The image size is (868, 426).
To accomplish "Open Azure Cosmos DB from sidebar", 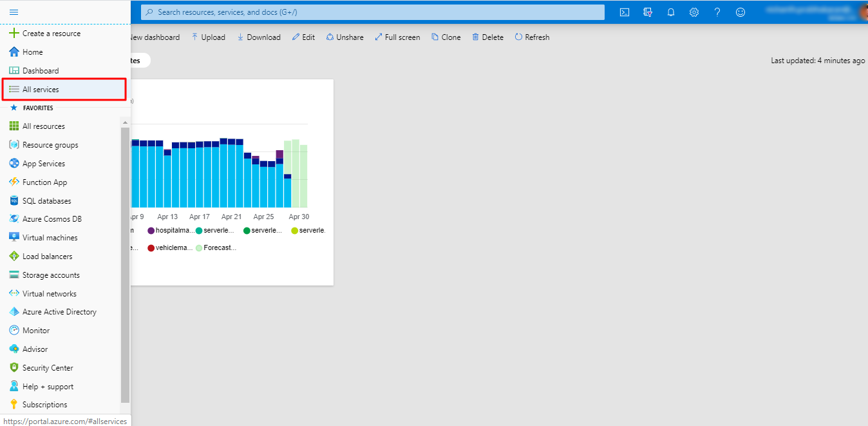I will coord(52,219).
